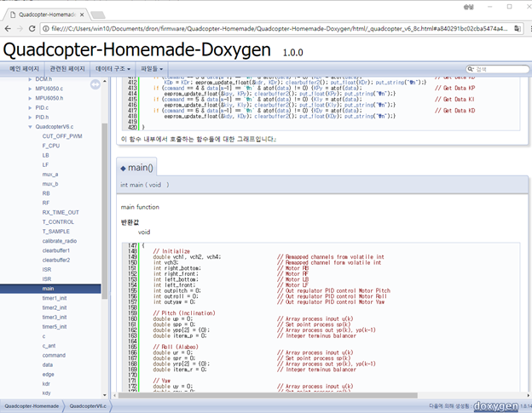Open MPU6050.c in the tree

(x=49, y=89)
